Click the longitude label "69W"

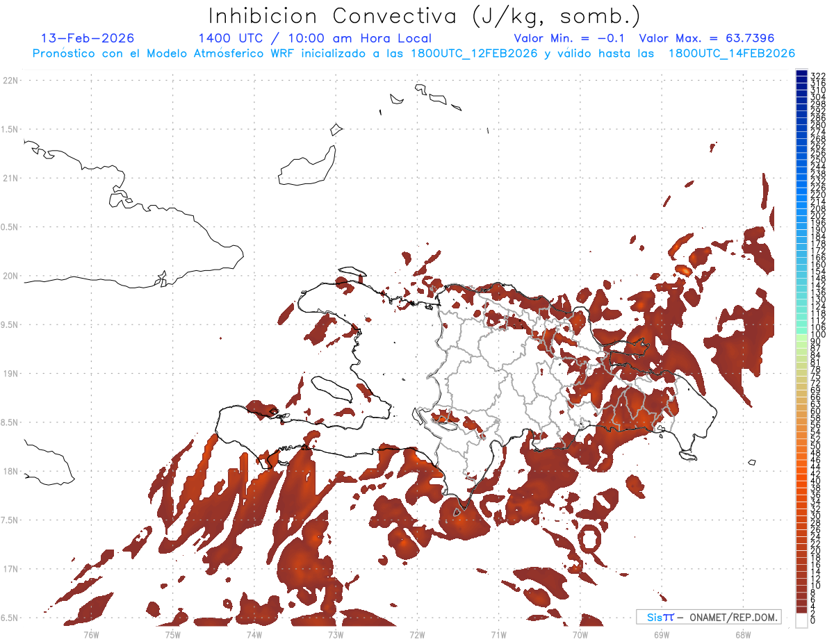point(661,634)
